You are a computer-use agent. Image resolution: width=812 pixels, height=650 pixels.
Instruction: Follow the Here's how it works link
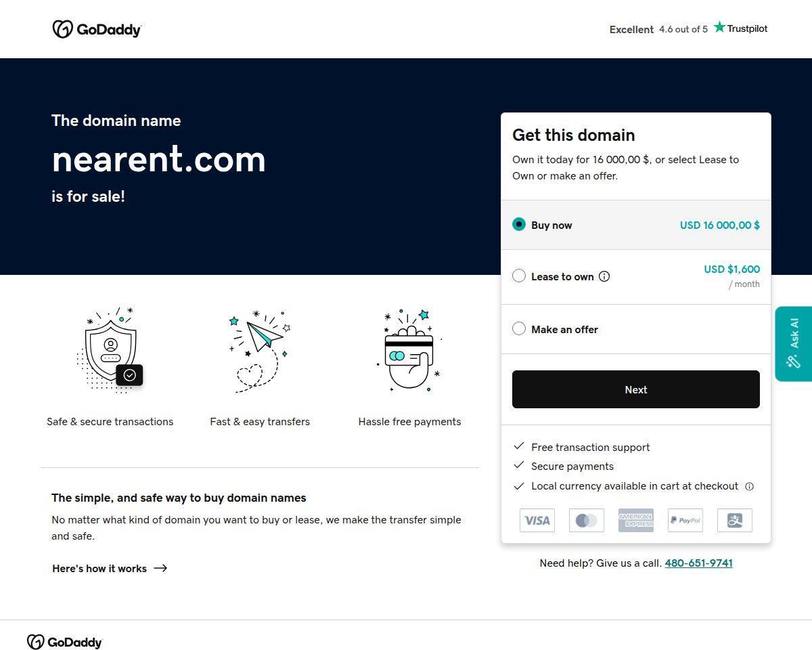tap(110, 568)
